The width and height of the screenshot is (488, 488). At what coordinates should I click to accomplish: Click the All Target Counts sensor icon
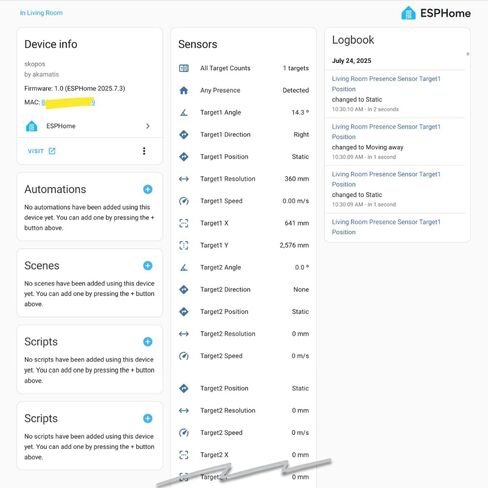184,68
